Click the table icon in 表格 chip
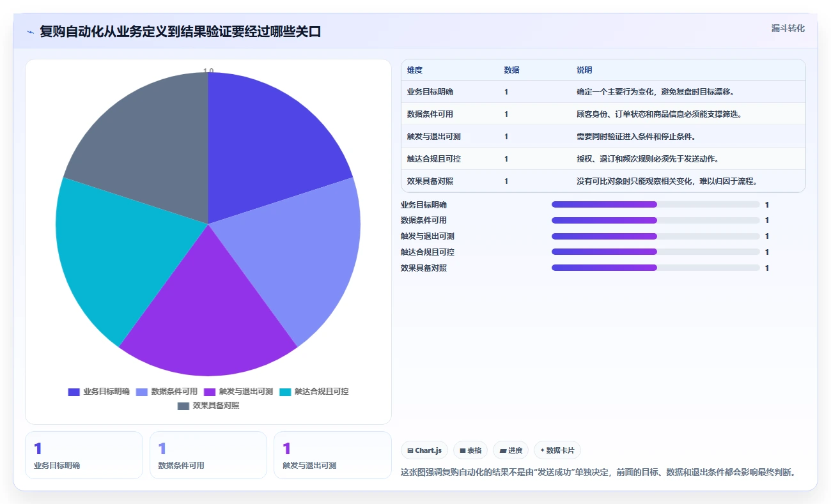Image resolution: width=831 pixels, height=504 pixels. pyautogui.click(x=463, y=451)
